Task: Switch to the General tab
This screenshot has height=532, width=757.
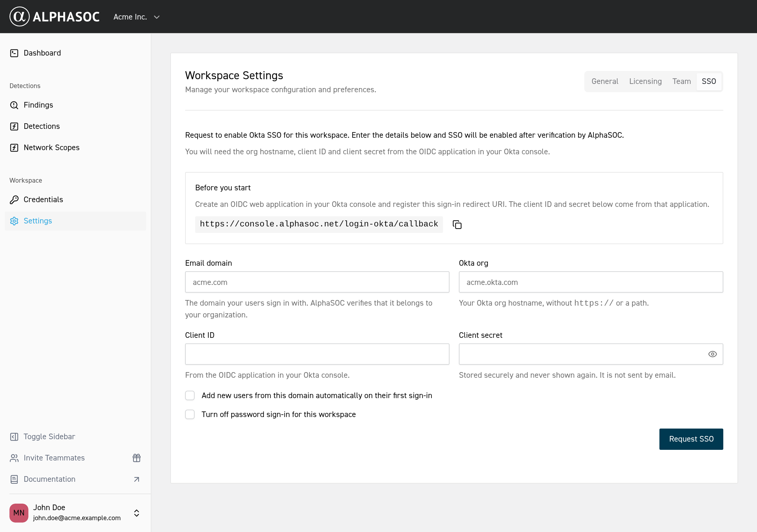Action: tap(605, 81)
